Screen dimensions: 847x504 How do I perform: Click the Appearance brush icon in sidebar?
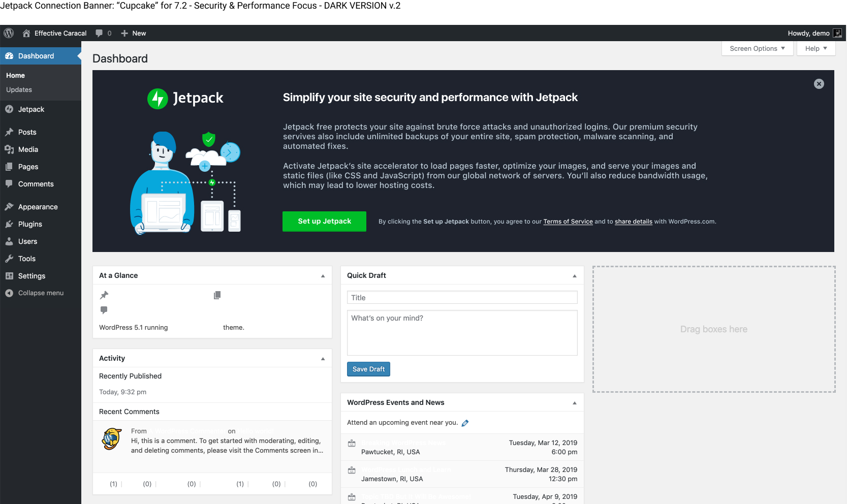[9, 207]
